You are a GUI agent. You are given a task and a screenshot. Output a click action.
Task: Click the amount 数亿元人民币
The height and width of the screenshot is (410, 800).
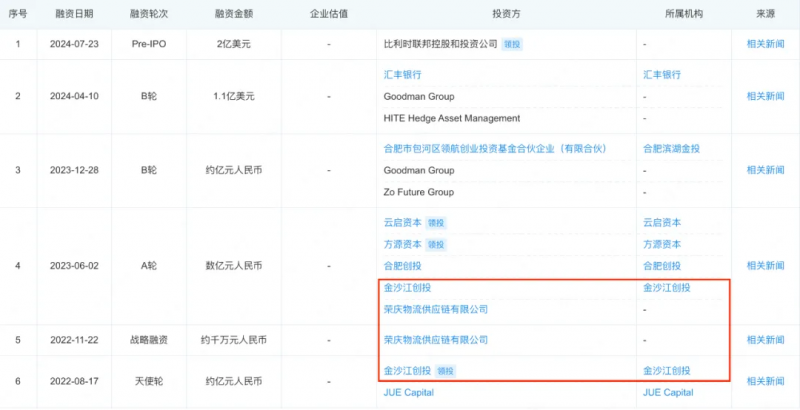click(234, 266)
